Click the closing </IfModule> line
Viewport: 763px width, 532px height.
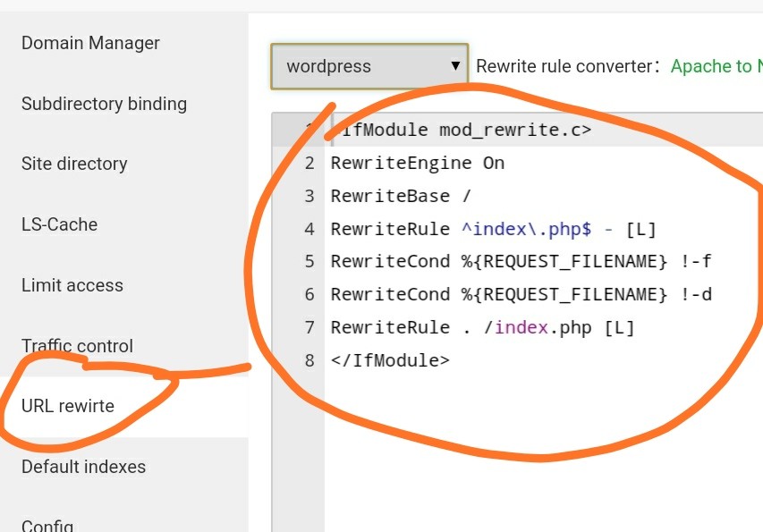[390, 360]
